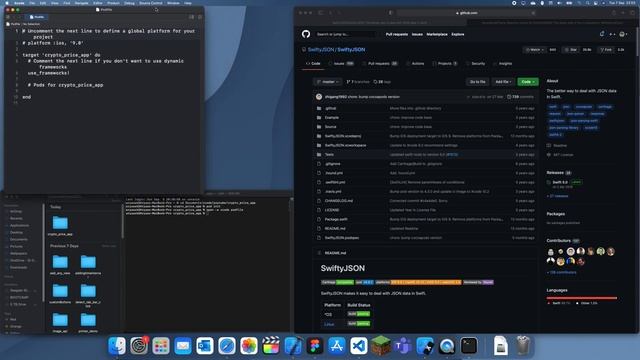Screen dimensions: 640x360
Task: Open QuickTime Player in the Dock
Action: click(x=447, y=346)
